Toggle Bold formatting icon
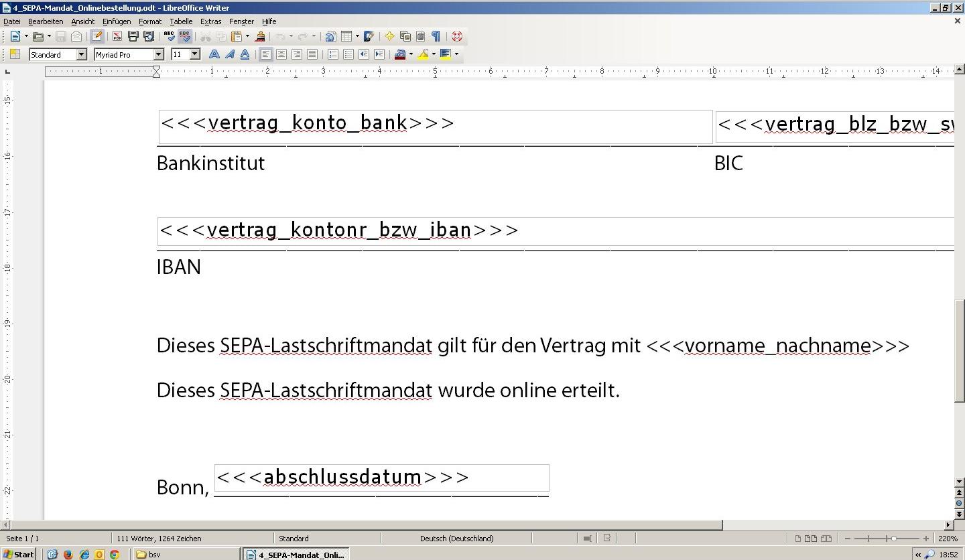Viewport: 965px width, 560px height. 214,54
